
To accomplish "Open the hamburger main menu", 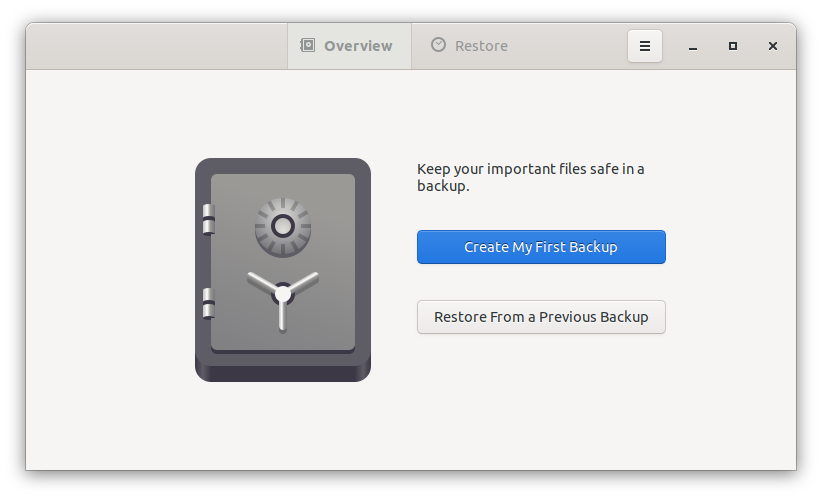I will point(645,46).
